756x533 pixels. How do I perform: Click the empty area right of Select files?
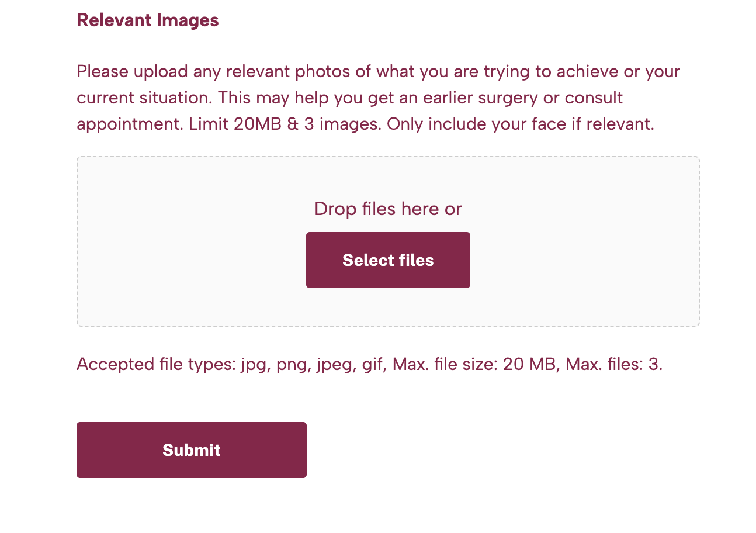click(x=584, y=259)
